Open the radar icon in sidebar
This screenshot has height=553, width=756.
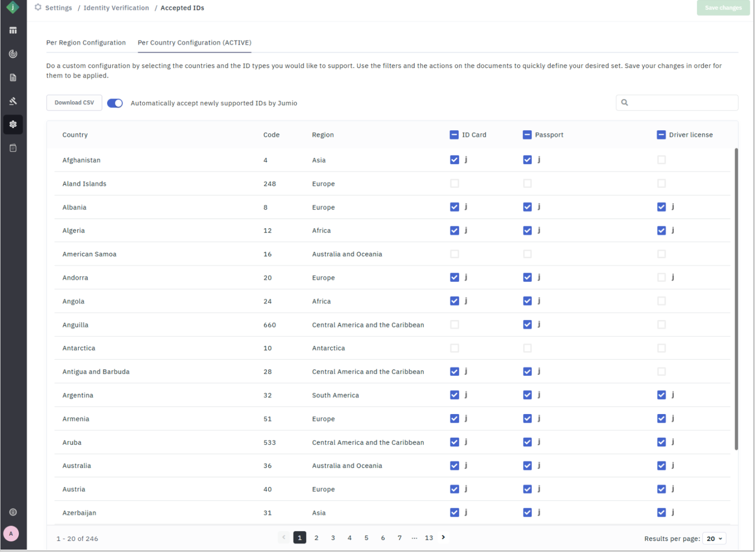(x=13, y=54)
